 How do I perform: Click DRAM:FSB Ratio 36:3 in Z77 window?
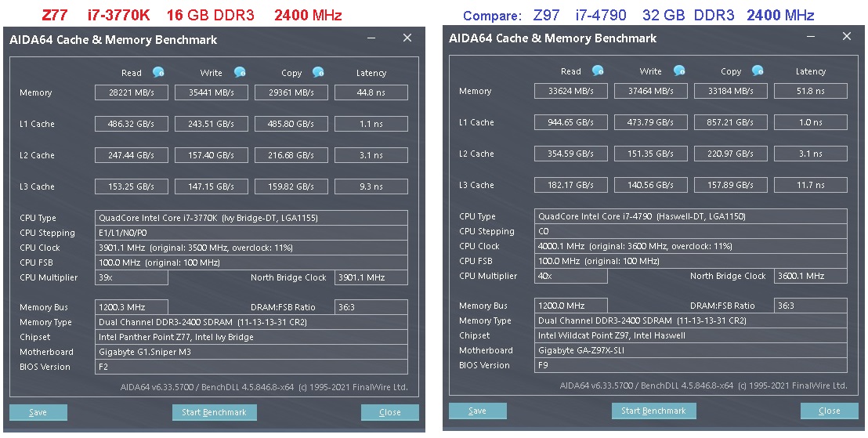point(371,307)
